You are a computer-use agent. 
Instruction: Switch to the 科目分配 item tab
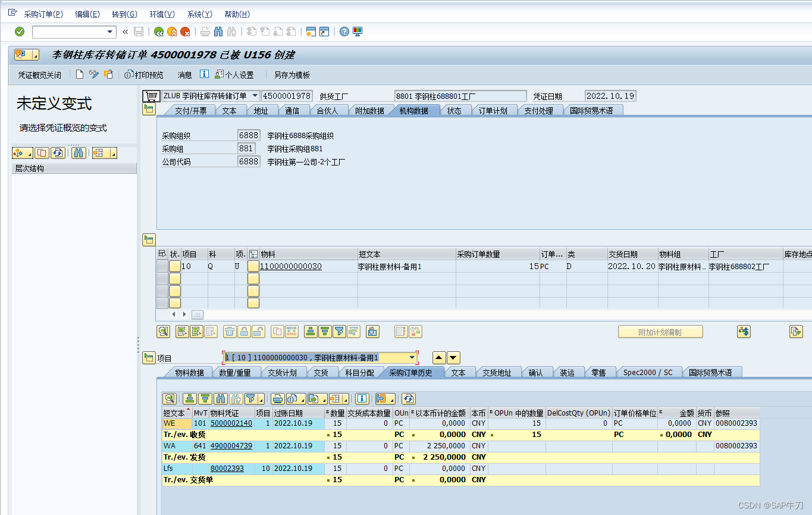click(x=359, y=373)
